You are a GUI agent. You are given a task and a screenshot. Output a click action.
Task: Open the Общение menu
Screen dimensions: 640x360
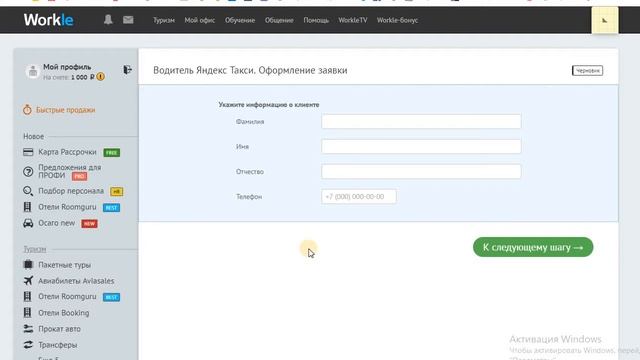tap(279, 20)
